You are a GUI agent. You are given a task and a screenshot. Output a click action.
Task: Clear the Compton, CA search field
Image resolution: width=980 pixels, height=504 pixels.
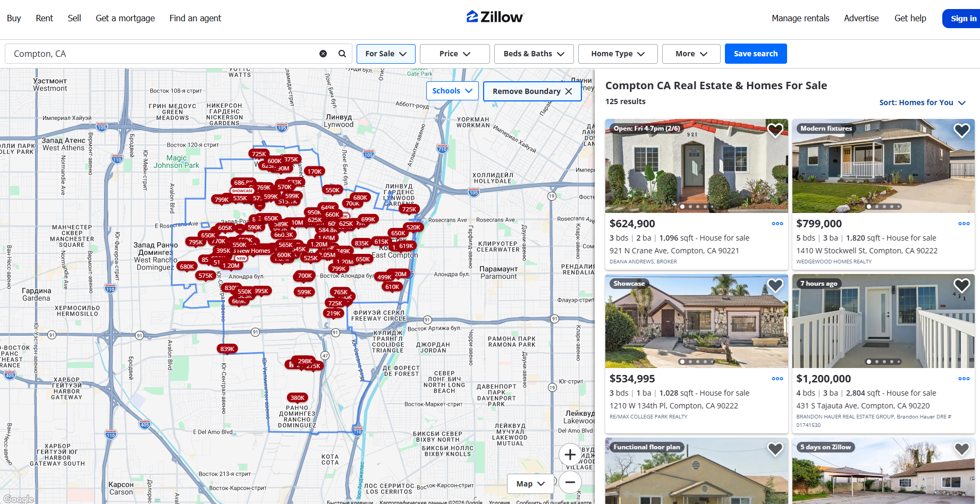click(x=323, y=54)
